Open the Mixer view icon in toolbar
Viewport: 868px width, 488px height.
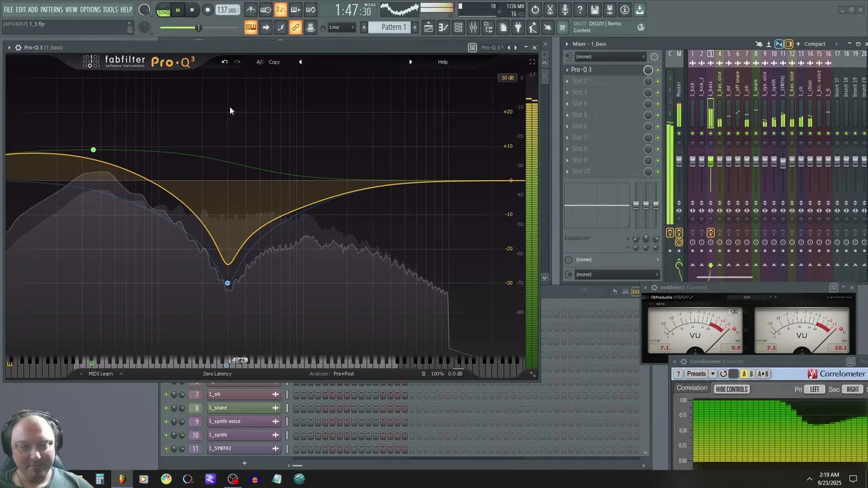pos(473,27)
